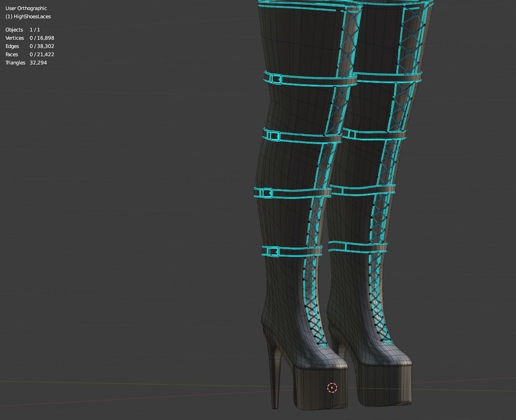Click the Vertices 0/16,898 statistic
Viewport: 516px width, 420px height.
tap(29, 38)
